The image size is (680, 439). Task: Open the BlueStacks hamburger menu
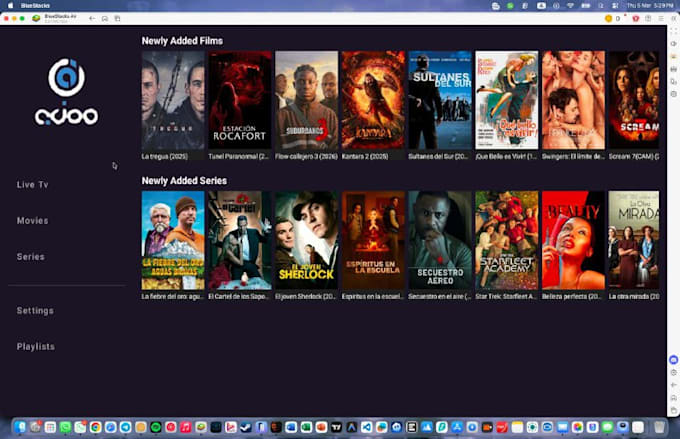coord(661,19)
